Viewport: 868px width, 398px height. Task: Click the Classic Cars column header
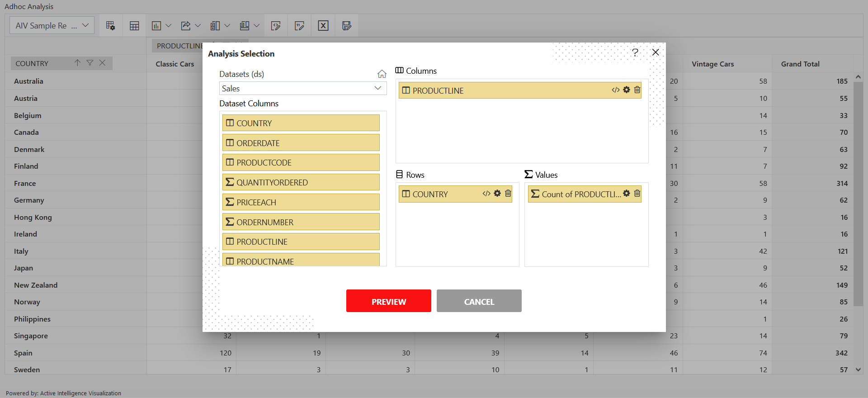[175, 64]
